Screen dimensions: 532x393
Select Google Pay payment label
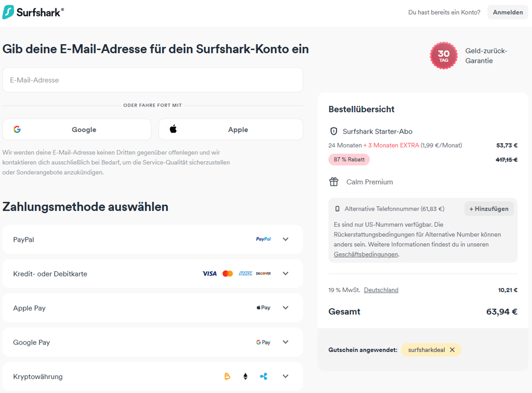pyautogui.click(x=32, y=343)
